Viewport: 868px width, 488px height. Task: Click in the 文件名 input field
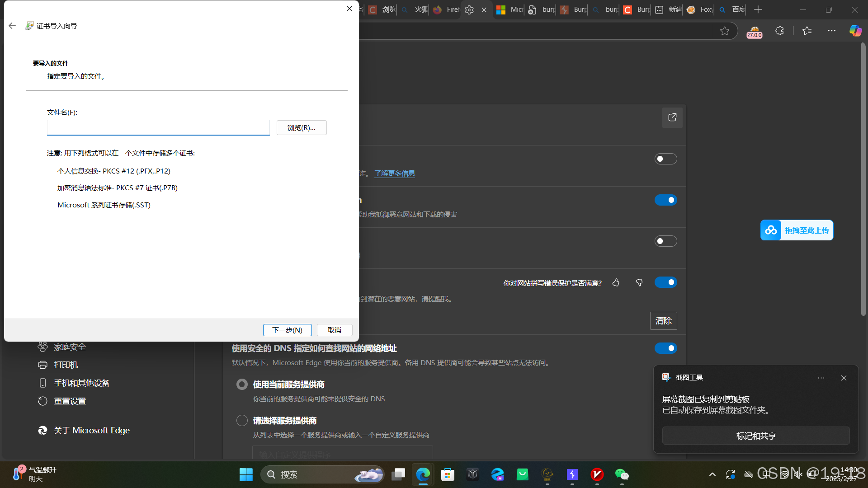coord(158,127)
